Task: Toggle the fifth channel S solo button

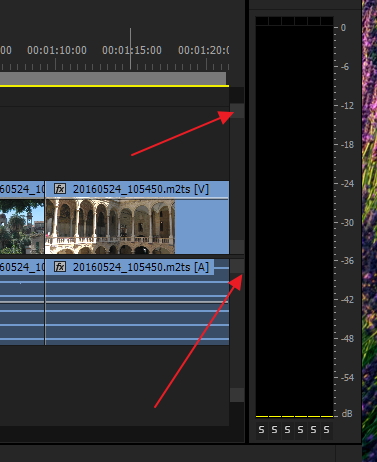Action: click(313, 430)
